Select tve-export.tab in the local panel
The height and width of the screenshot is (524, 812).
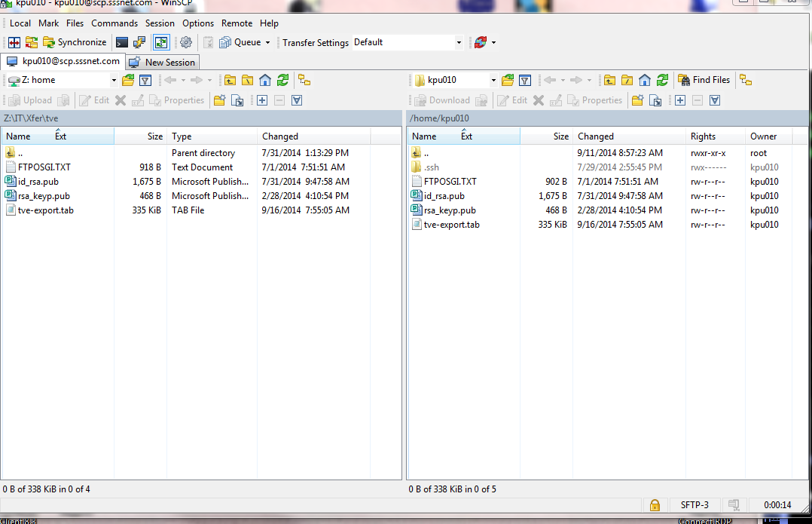45,210
